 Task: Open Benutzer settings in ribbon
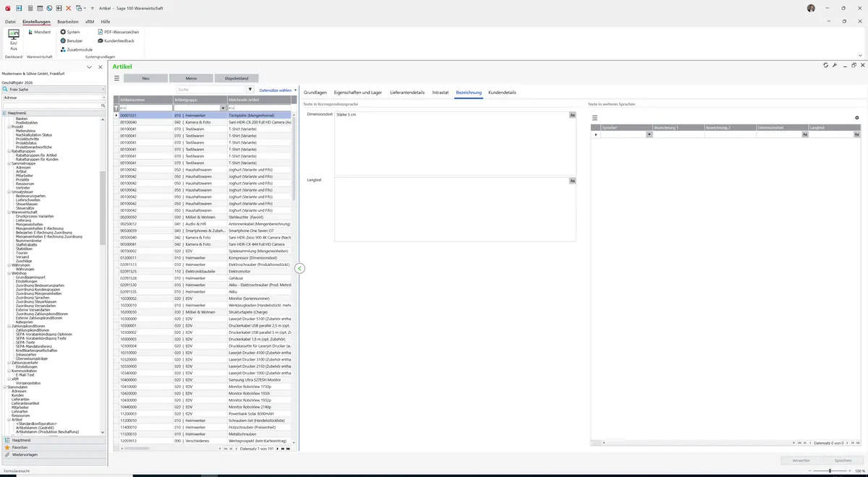tap(72, 40)
